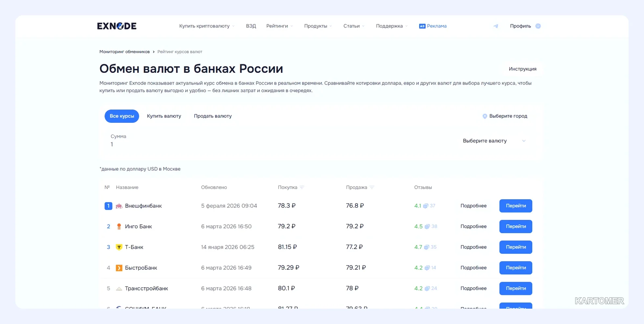Expand Поддержка dropdown menu
This screenshot has height=324, width=644.
pos(392,26)
